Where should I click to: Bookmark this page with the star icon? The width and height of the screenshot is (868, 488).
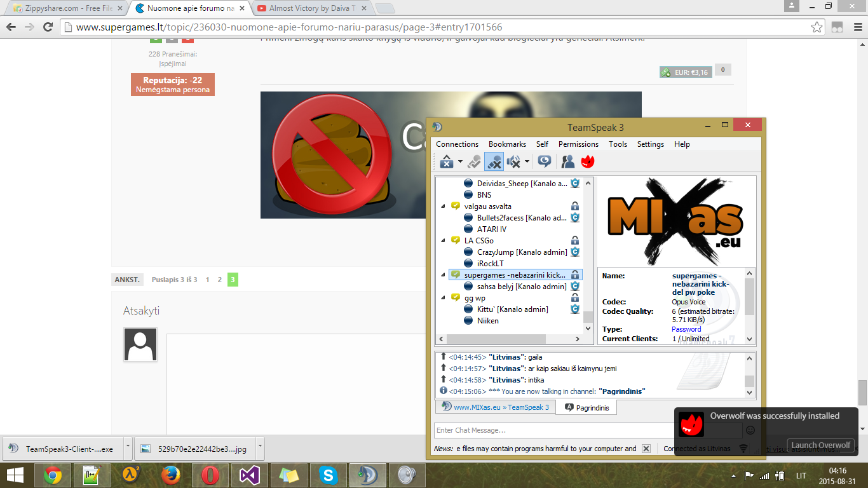point(817,27)
